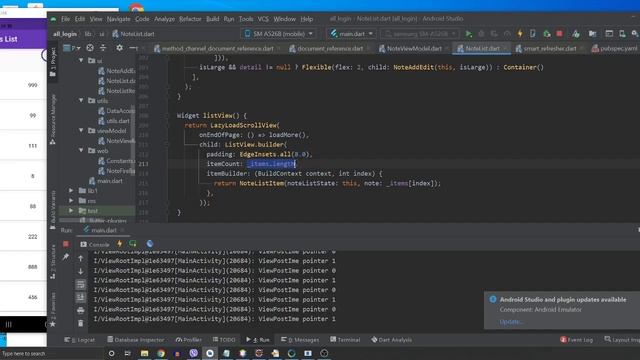Click hot restart icon in Run panel

pos(133,244)
